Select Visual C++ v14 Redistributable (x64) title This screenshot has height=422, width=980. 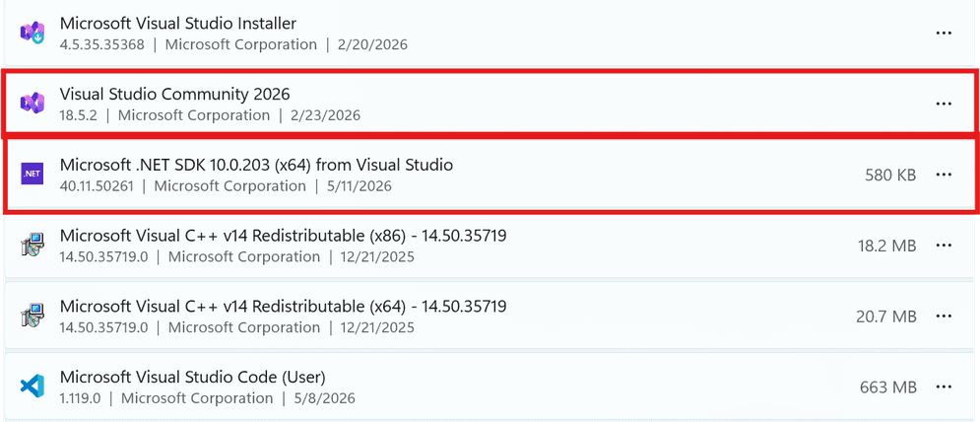(283, 307)
